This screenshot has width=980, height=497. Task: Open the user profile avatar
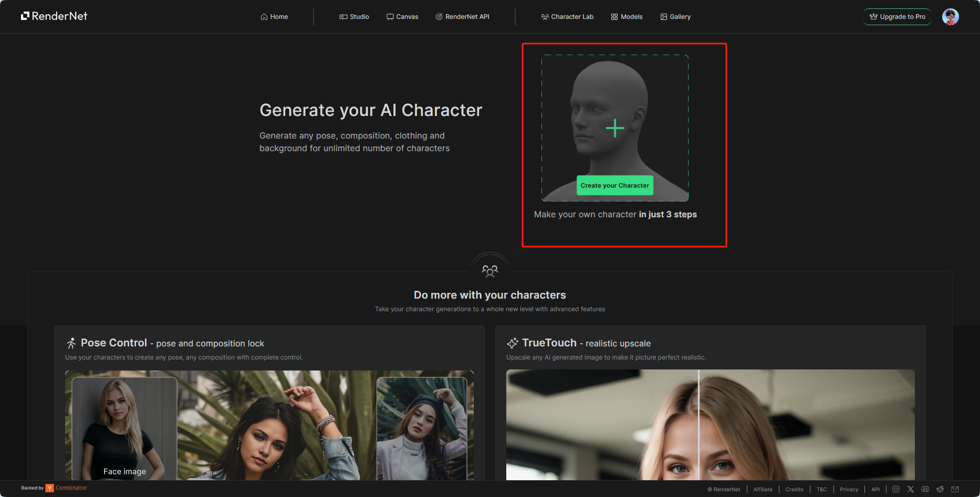(951, 17)
